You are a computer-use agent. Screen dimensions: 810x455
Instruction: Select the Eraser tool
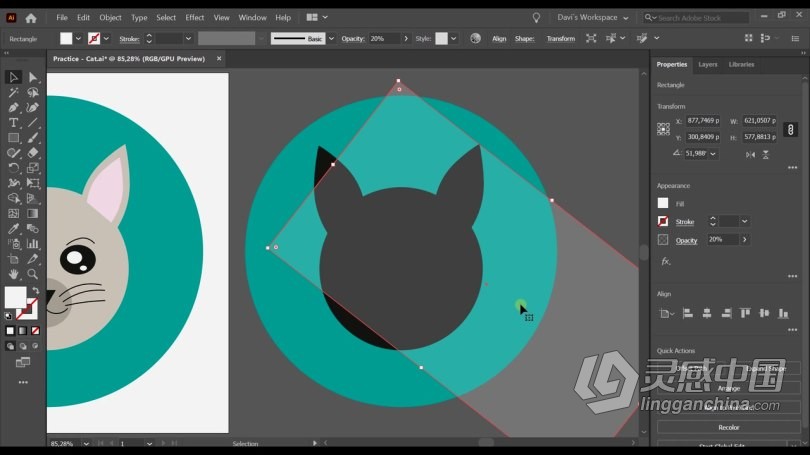(33, 153)
